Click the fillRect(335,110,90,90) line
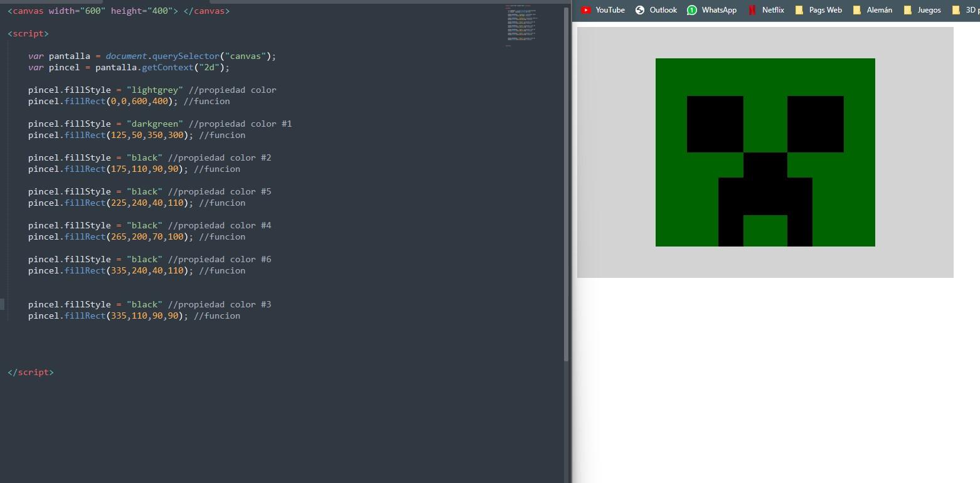Screen dimensions: 980x483 (134, 316)
